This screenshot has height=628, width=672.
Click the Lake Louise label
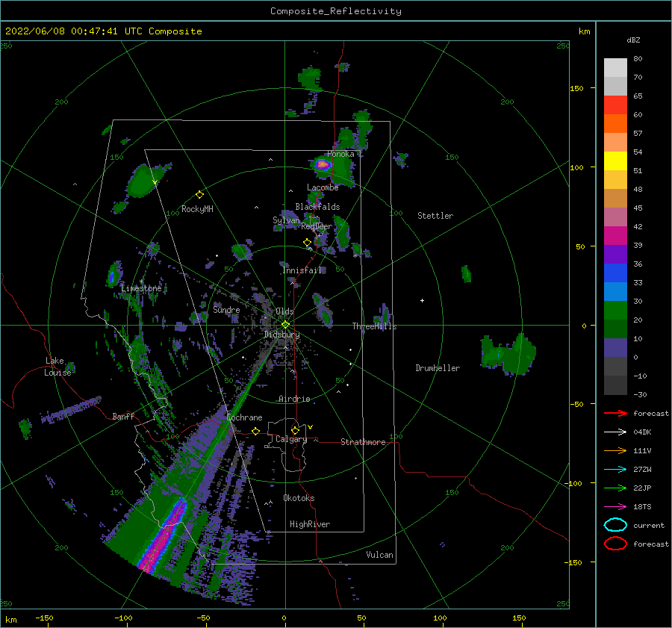57,367
